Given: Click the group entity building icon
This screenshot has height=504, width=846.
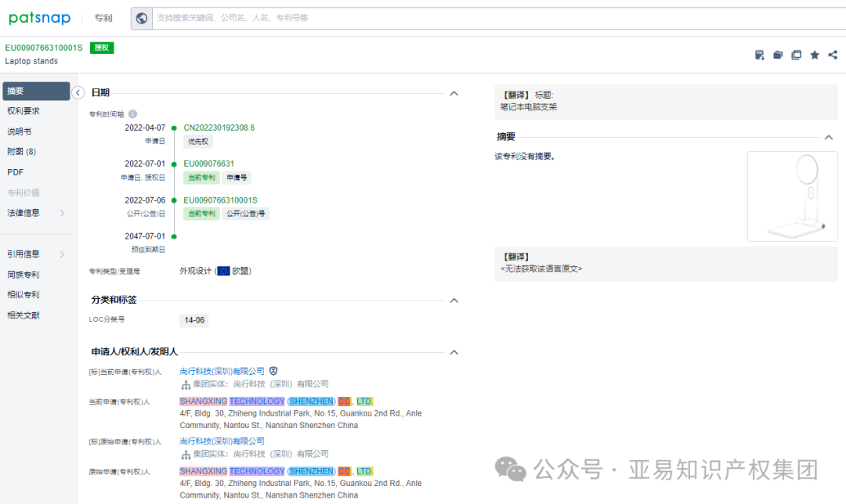Looking at the screenshot, I should 185,383.
